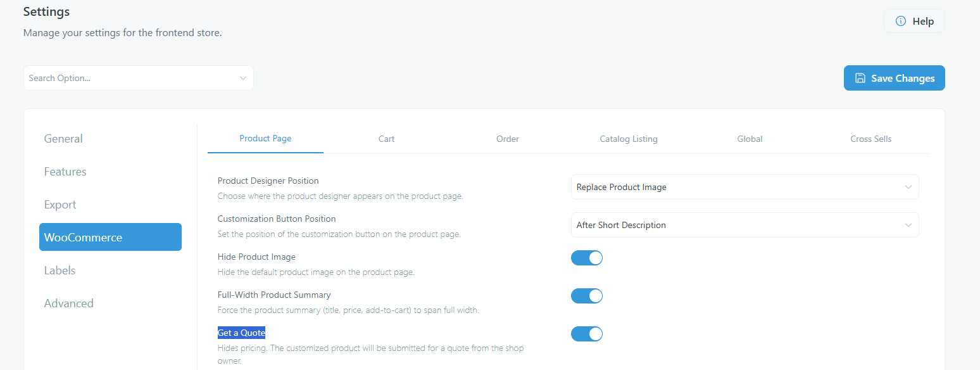Click the highlighted 'Get a Quote' label
Viewport: 980px width, 370px height.
click(241, 333)
